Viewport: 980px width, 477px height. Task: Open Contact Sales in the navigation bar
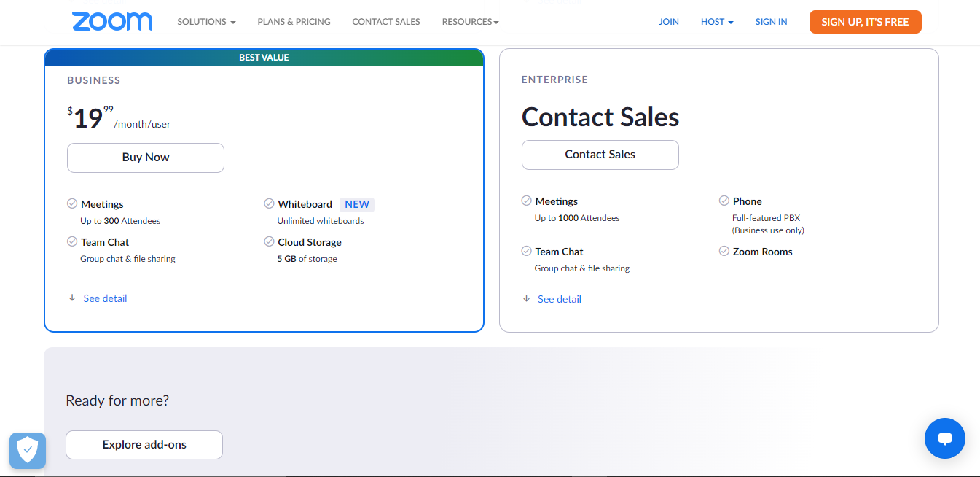pos(386,22)
